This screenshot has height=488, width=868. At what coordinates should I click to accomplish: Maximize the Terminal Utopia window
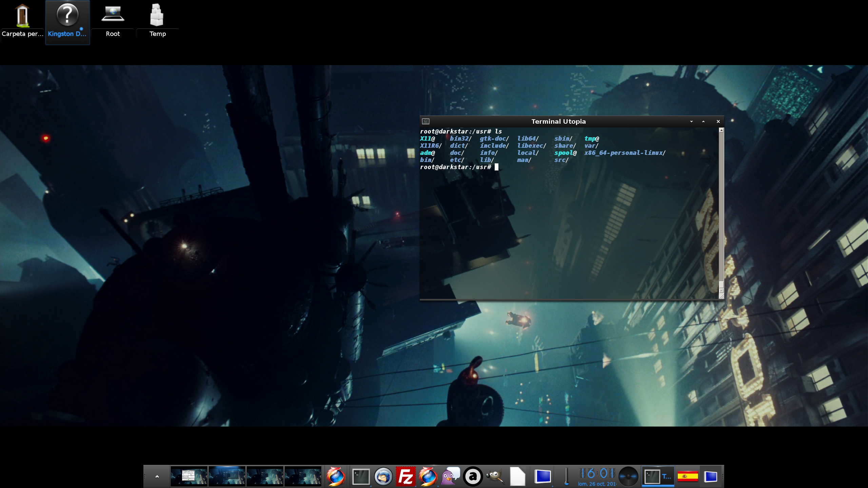point(703,121)
